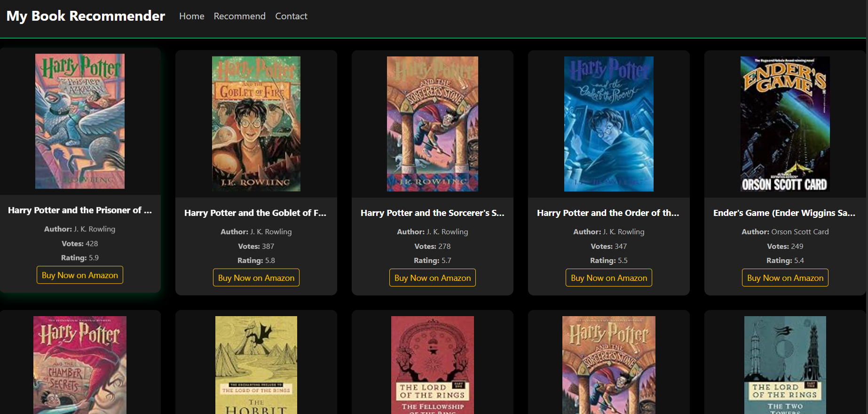868x414 pixels.
Task: Select The Hobbit cover image
Action: point(256,365)
